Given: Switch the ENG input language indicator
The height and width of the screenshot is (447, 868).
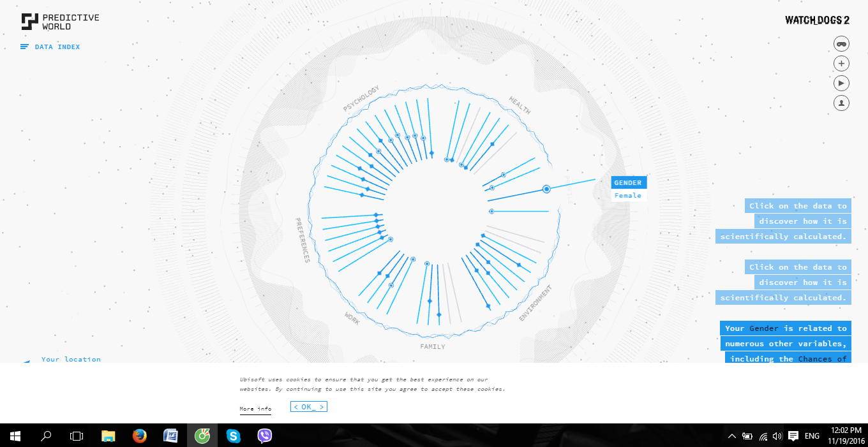Looking at the screenshot, I should click(x=812, y=436).
